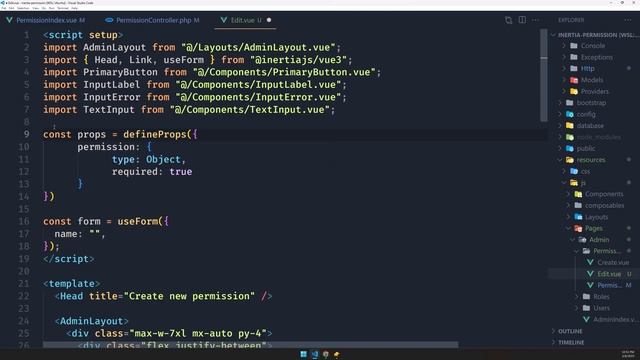Collapse the Pages folder chevron
The width and height of the screenshot is (640, 360).
tap(568, 229)
